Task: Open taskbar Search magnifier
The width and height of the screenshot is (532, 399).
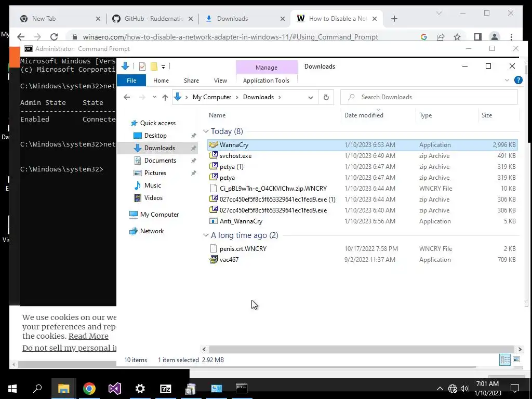Action: [37, 389]
